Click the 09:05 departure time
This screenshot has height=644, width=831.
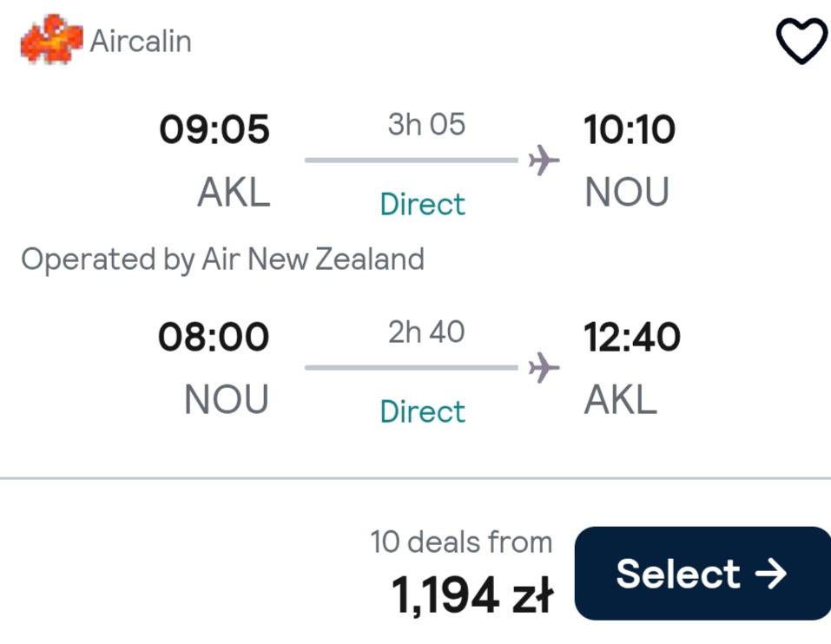coord(214,129)
